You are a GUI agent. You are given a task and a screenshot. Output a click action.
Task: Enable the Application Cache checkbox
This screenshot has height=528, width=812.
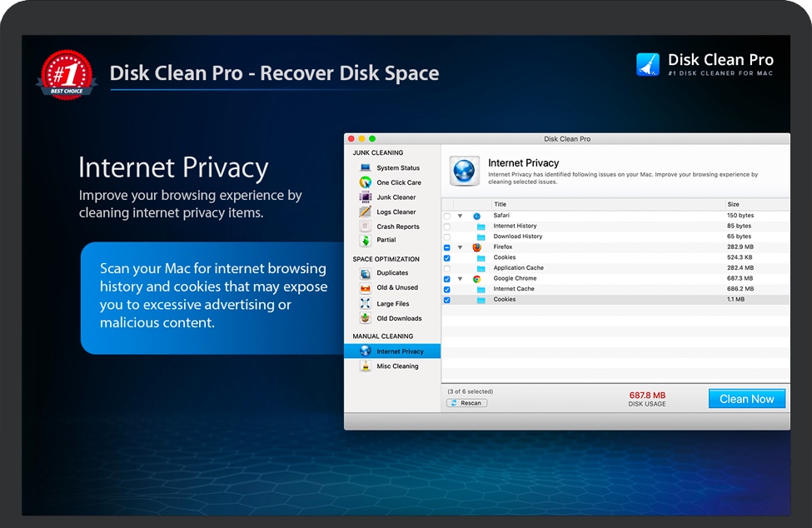[447, 268]
